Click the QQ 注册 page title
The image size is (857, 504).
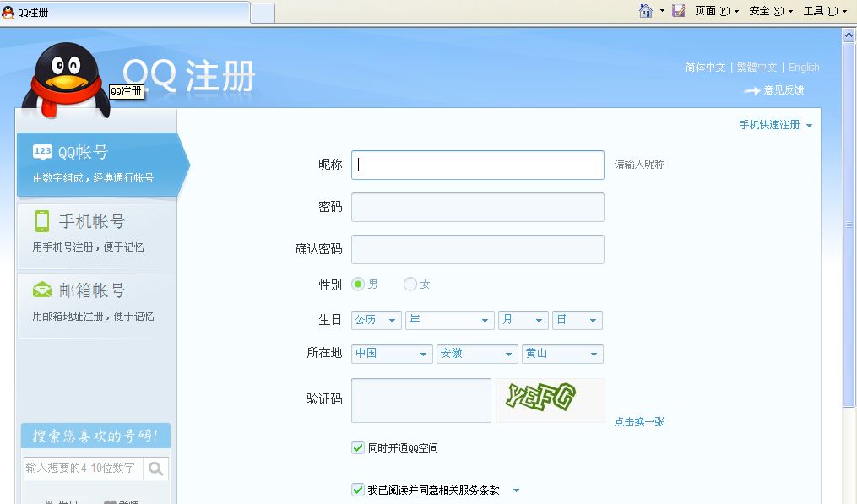pyautogui.click(x=188, y=75)
